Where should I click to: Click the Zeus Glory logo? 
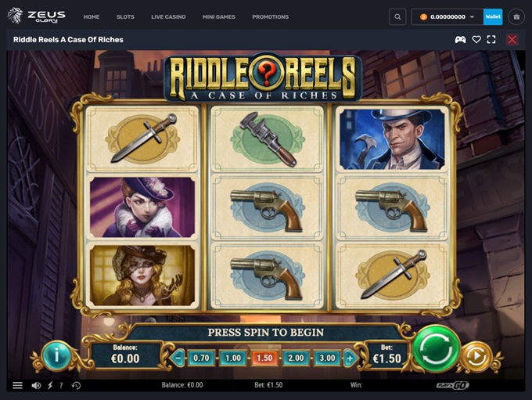tap(36, 16)
